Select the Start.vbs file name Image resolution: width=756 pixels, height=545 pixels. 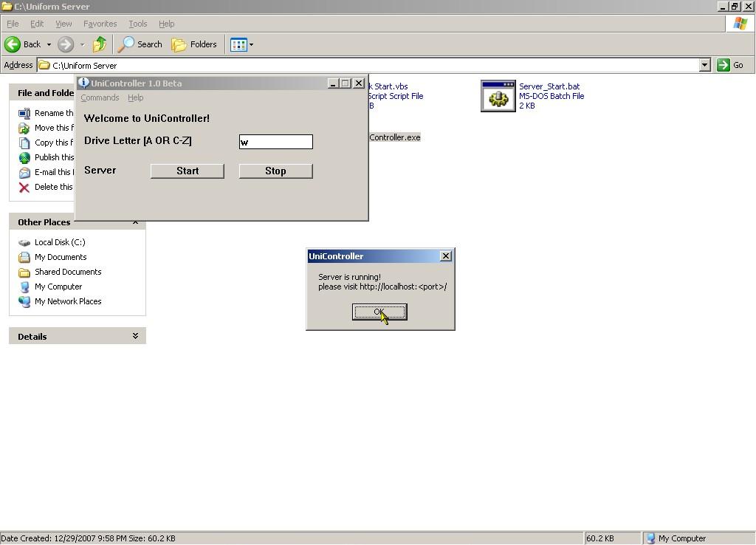point(388,86)
